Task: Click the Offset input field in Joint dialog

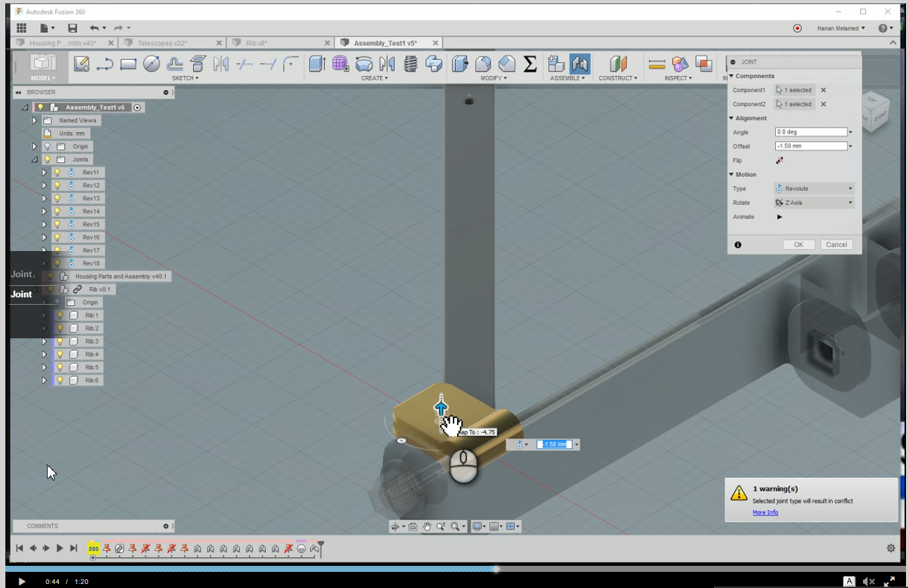Action: [811, 146]
